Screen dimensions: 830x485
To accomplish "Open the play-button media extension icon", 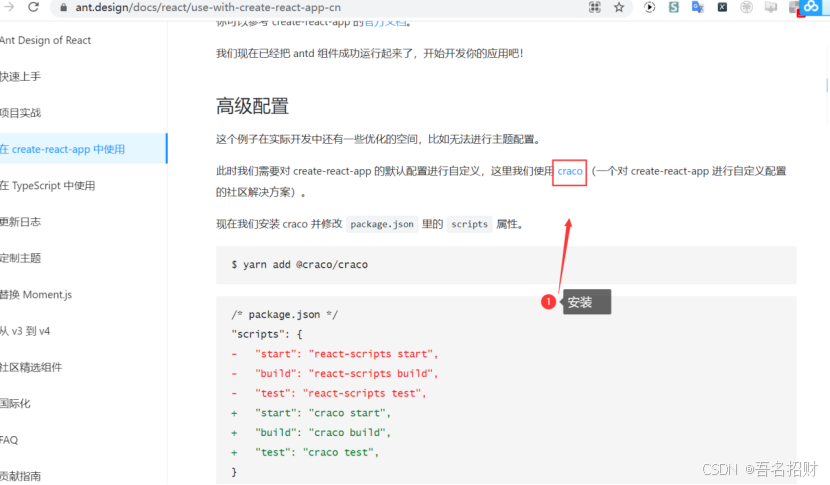I will 649,7.
